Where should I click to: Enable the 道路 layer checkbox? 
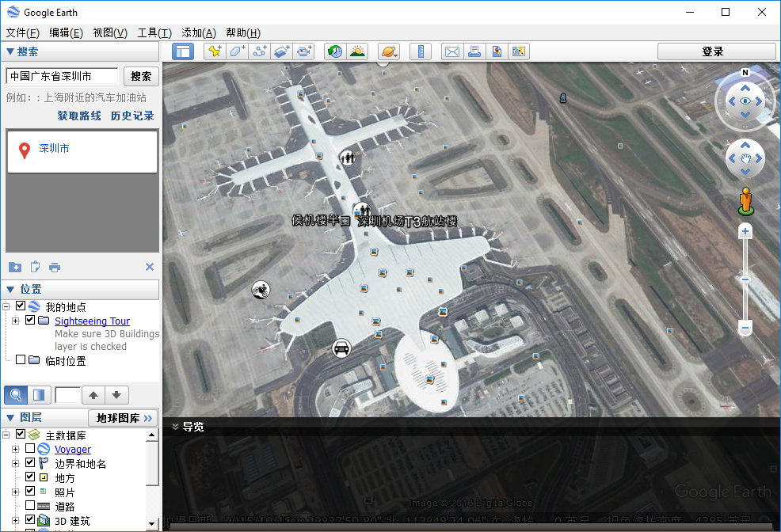pos(30,506)
